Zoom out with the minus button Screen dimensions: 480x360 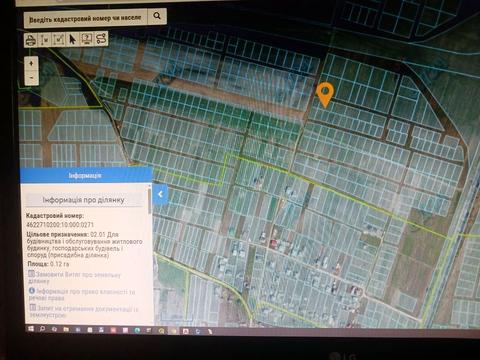[x=31, y=78]
